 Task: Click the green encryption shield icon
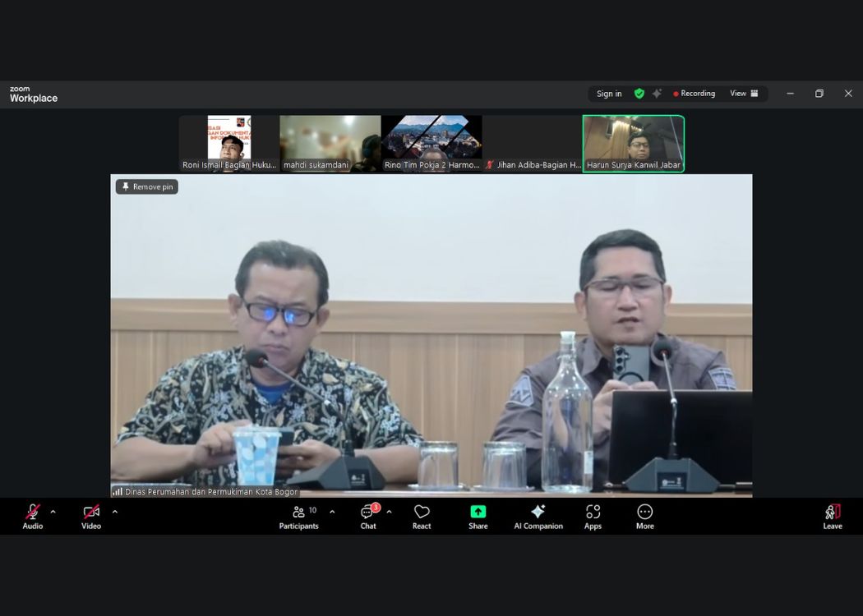tap(639, 94)
